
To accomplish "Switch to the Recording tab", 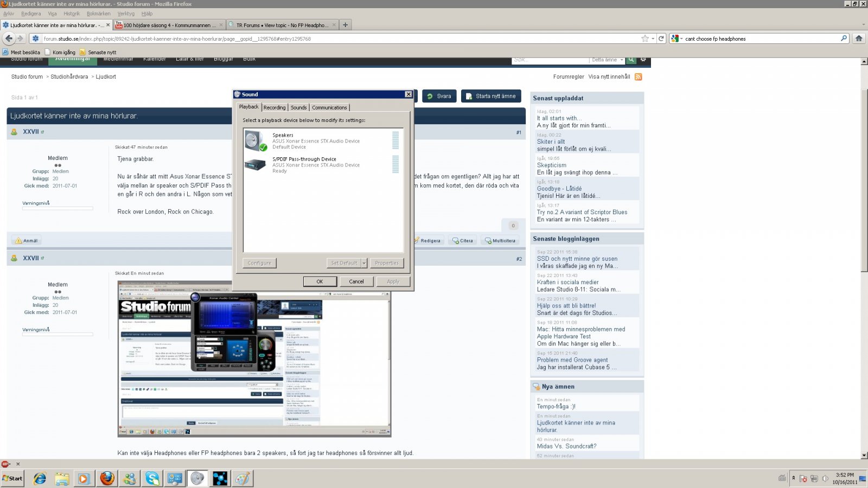I will pos(275,107).
